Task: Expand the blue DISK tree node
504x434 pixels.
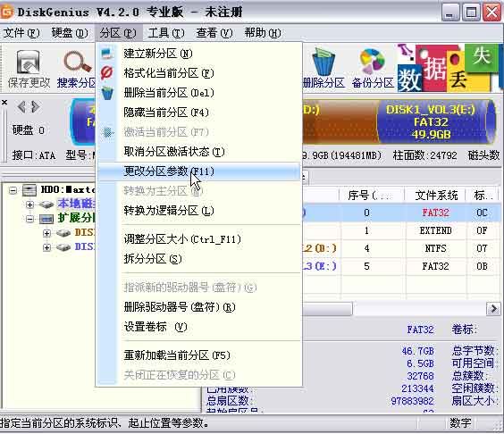Action: click(46, 247)
